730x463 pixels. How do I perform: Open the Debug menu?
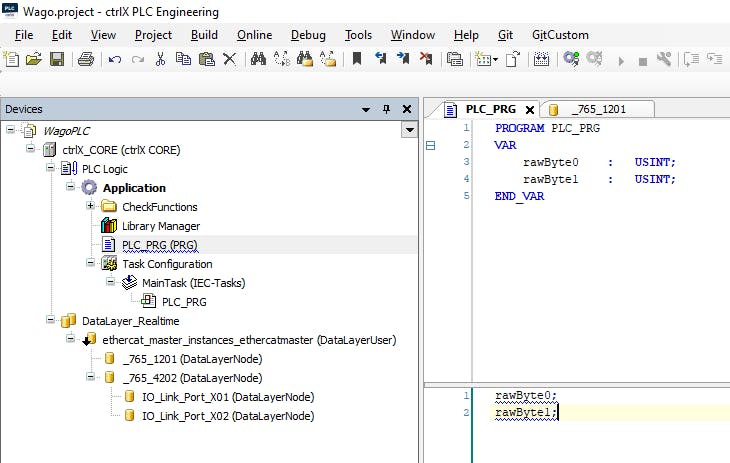(308, 35)
